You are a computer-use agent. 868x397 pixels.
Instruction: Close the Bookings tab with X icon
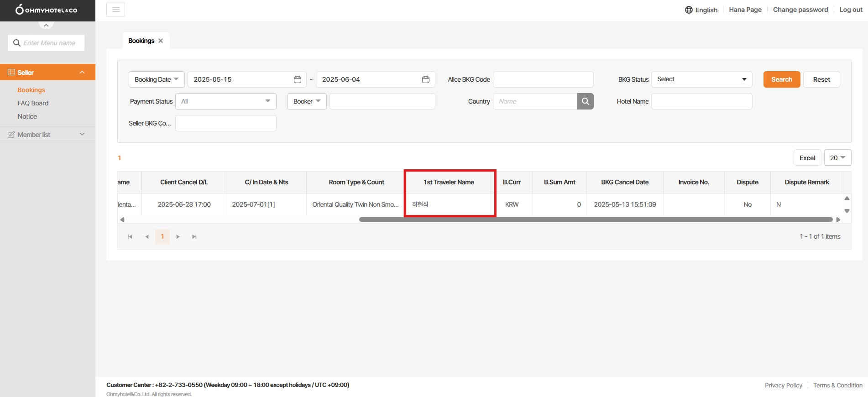161,41
